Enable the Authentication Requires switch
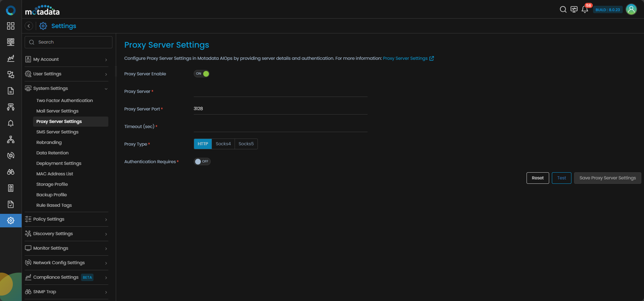Viewport: 644px width, 301px height. (x=202, y=161)
